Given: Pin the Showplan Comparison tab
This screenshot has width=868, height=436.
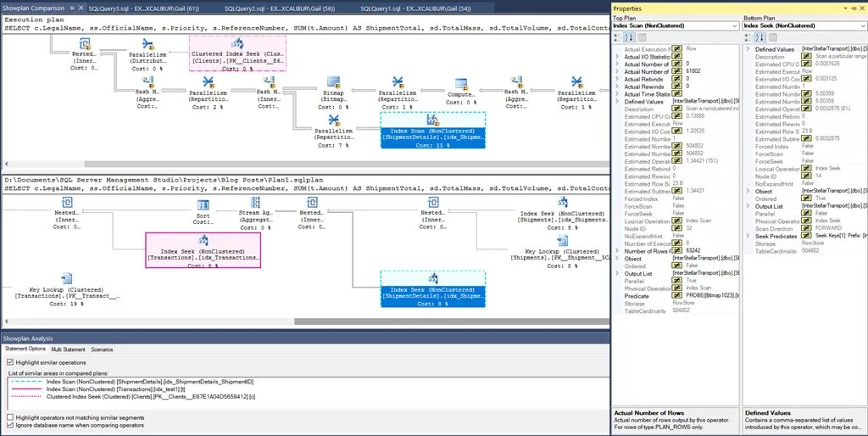Looking at the screenshot, I should [72, 8].
